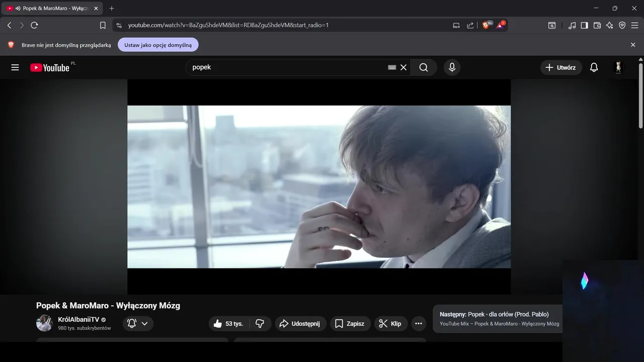Reload the page with the refresh icon
Viewport: 644px width, 362px height.
34,25
